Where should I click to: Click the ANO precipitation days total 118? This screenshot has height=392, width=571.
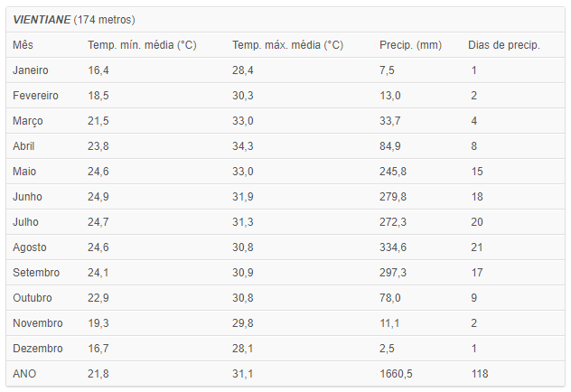479,373
